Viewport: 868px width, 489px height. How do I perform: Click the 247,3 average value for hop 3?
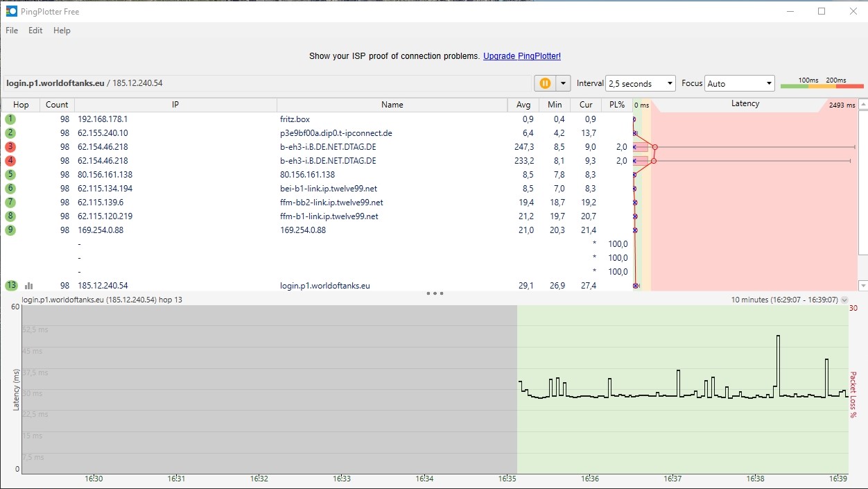click(x=524, y=147)
